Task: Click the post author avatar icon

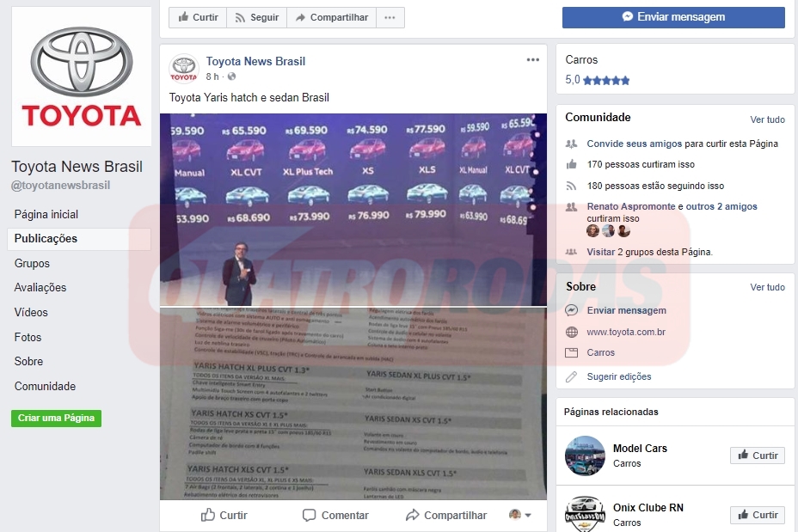Action: point(184,69)
